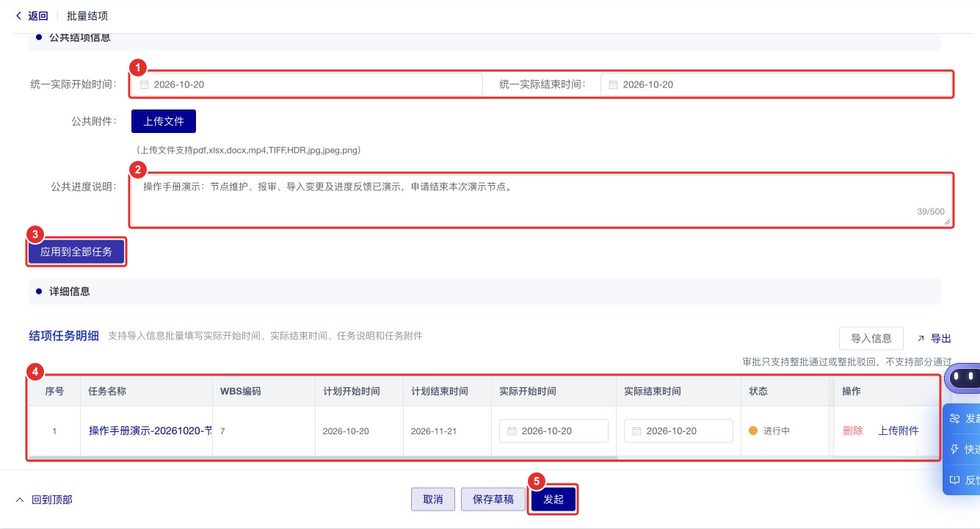The width and height of the screenshot is (980, 529).
Task: Click 上传附件 in the task row
Action: [899, 431]
